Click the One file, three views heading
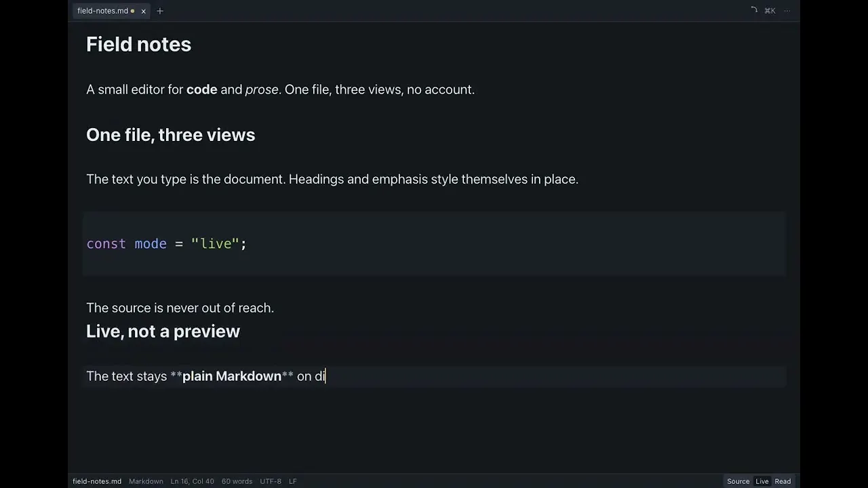 (x=170, y=135)
